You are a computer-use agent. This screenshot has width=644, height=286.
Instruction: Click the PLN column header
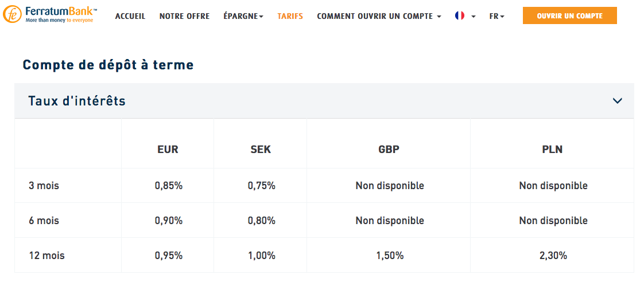click(x=552, y=150)
